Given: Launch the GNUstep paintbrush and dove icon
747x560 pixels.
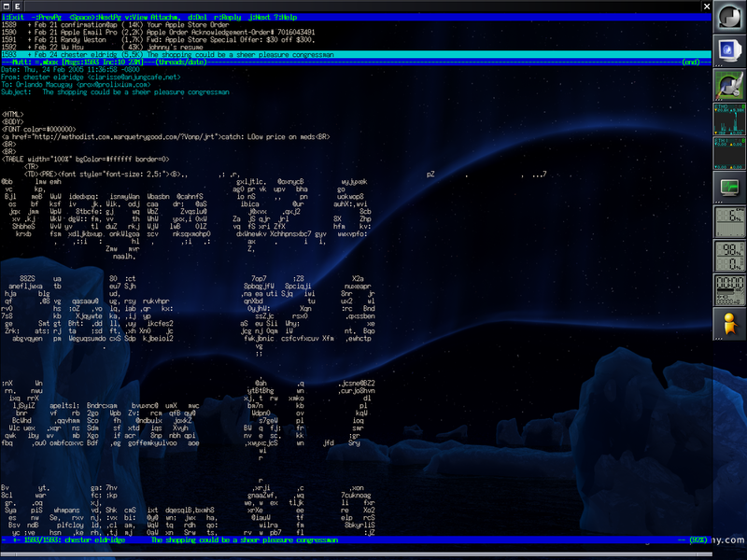Looking at the screenshot, I should pyautogui.click(x=729, y=85).
